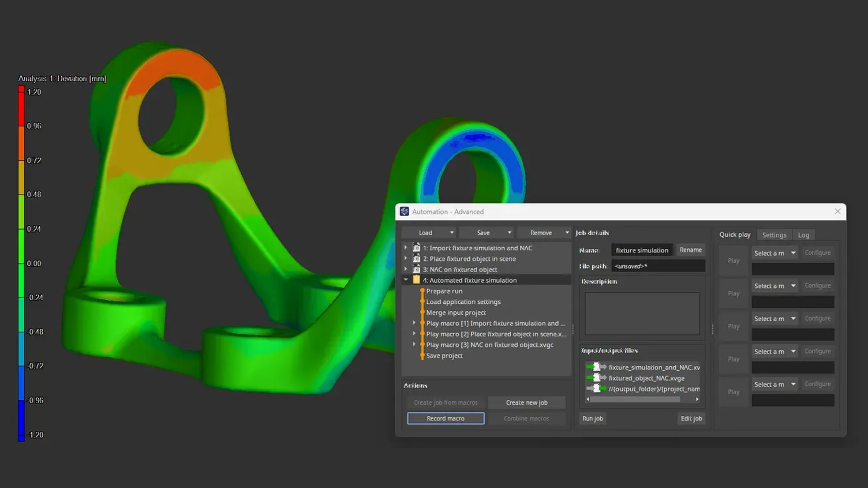Expand macro 1 Import fixture simulation and NAC
Viewport: 868px width, 488px height.
[406, 248]
